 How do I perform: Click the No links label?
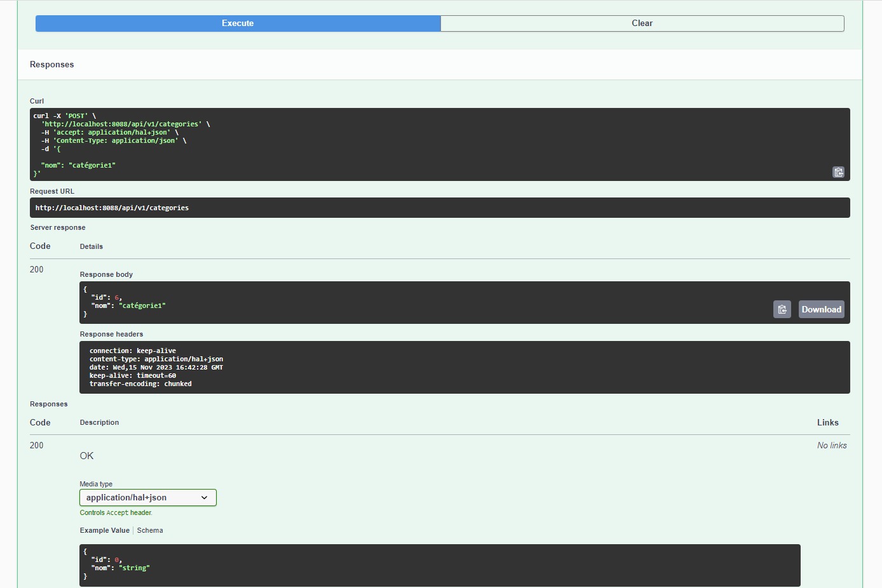832,445
